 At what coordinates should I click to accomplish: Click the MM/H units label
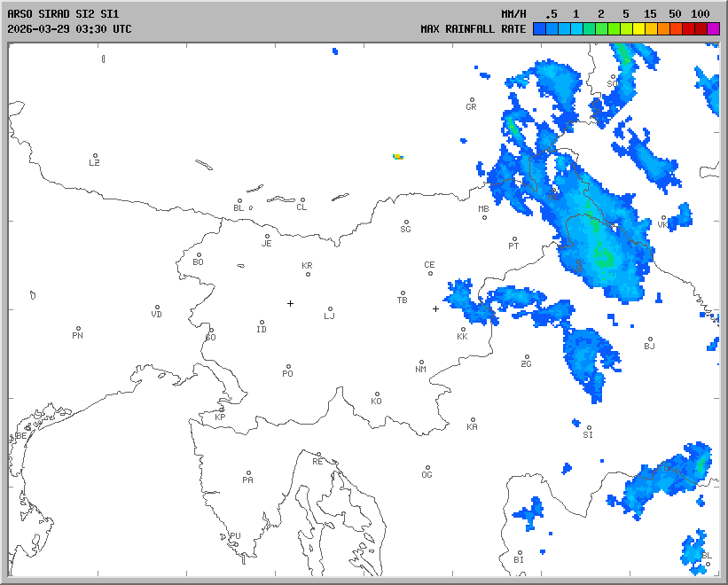[x=513, y=14]
